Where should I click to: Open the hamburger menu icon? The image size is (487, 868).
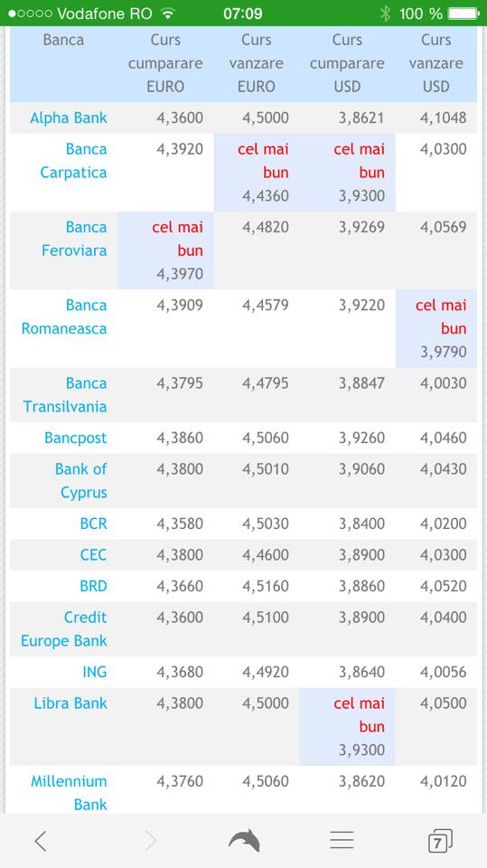click(x=342, y=841)
